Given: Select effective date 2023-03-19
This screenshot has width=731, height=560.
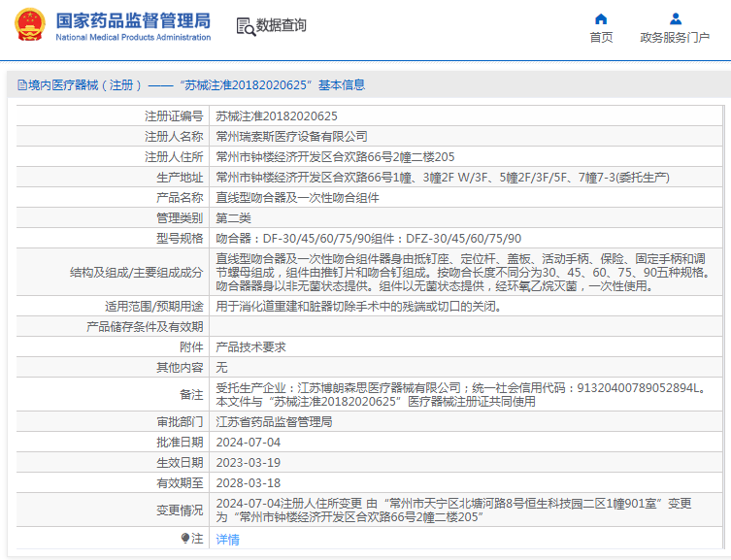Looking at the screenshot, I should (248, 463).
